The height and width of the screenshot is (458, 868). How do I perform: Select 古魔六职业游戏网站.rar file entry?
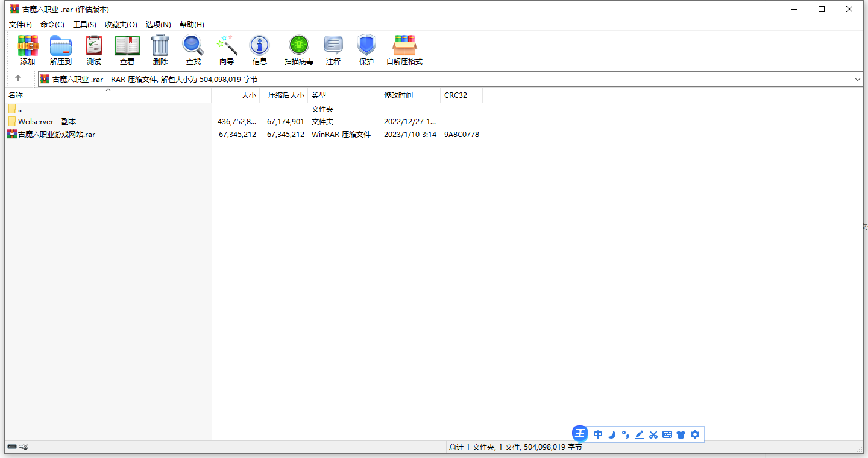tap(56, 135)
